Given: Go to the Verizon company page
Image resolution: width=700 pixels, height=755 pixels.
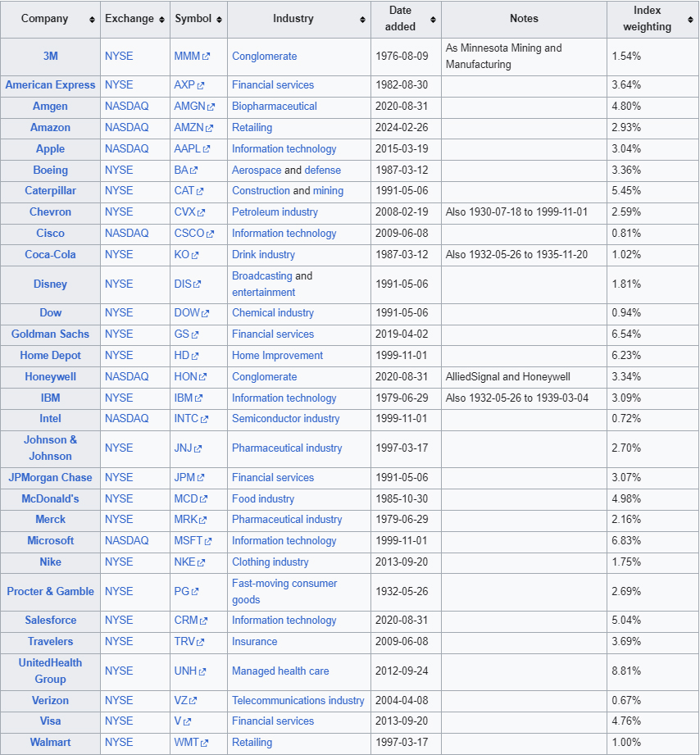Looking at the screenshot, I should (51, 701).
